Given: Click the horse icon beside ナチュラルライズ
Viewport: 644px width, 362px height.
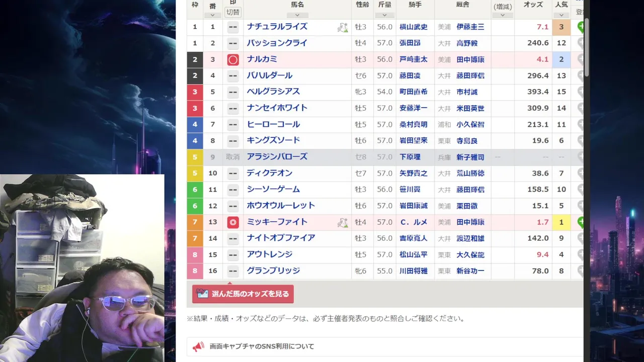Looking at the screenshot, I should 343,28.
